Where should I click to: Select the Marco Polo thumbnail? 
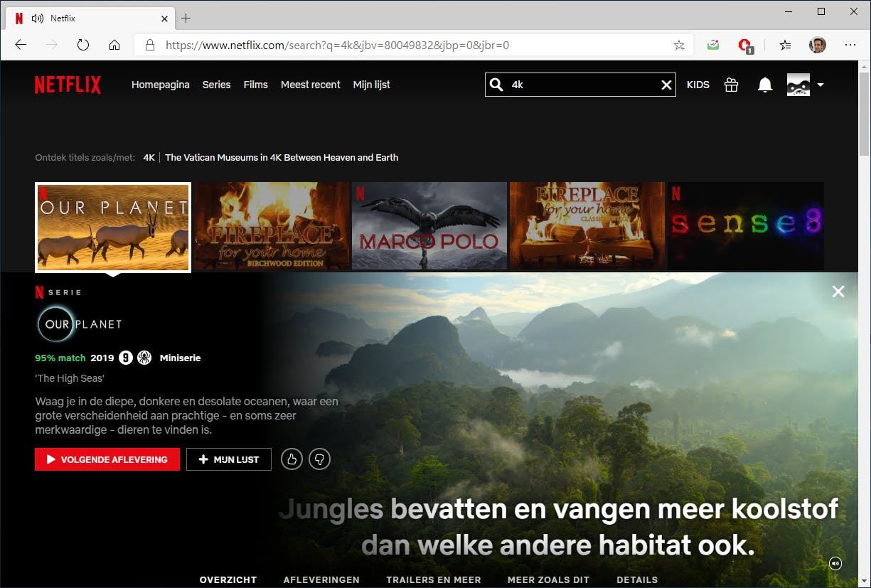pos(429,226)
